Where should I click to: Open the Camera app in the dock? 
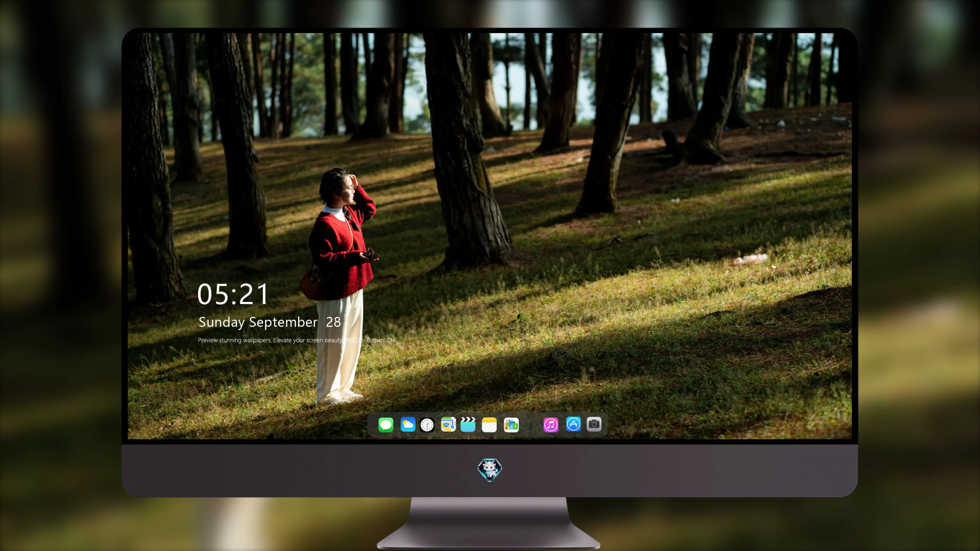pyautogui.click(x=594, y=424)
